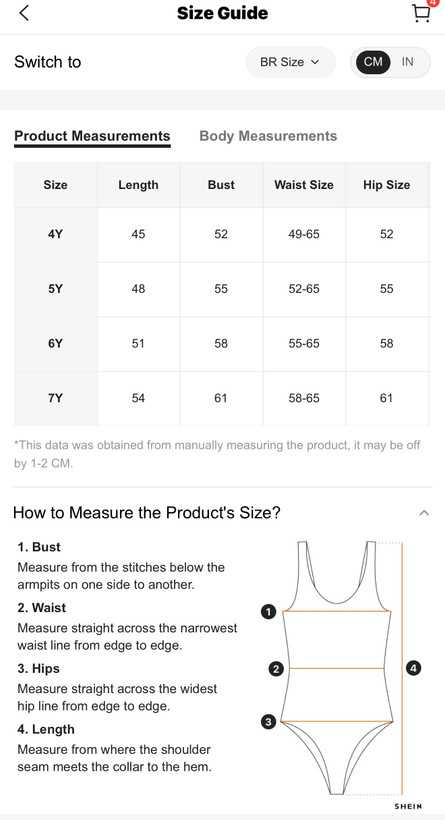Click the 6Y hip size value 58
The image size is (445, 820).
[386, 344]
